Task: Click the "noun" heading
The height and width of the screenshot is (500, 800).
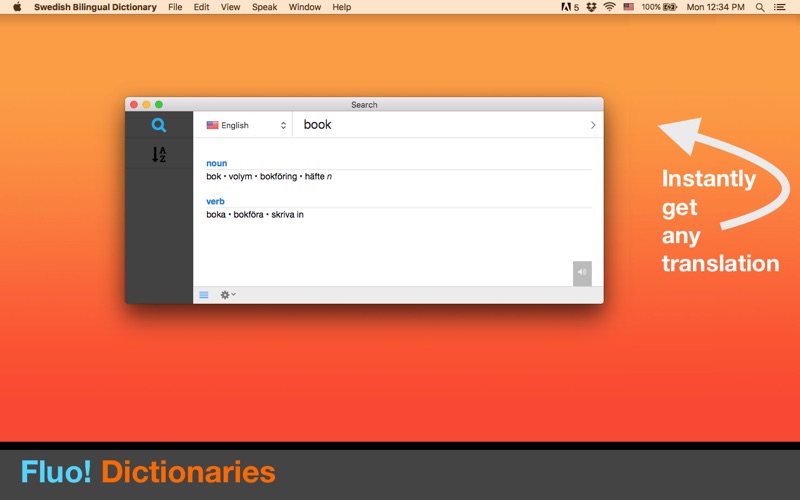Action: pyautogui.click(x=216, y=163)
